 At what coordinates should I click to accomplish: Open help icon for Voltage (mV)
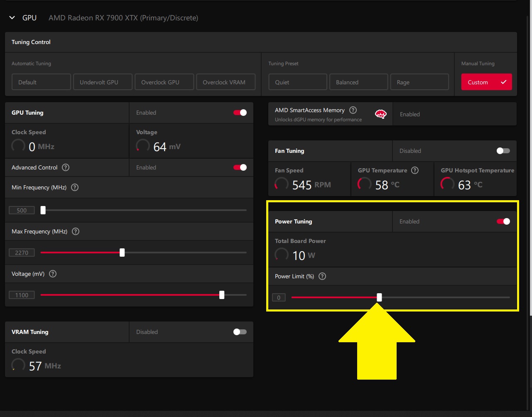53,274
